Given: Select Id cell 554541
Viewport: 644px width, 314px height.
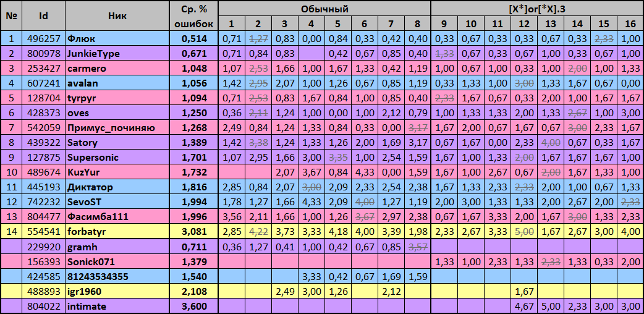Looking at the screenshot, I should pyautogui.click(x=43, y=232).
